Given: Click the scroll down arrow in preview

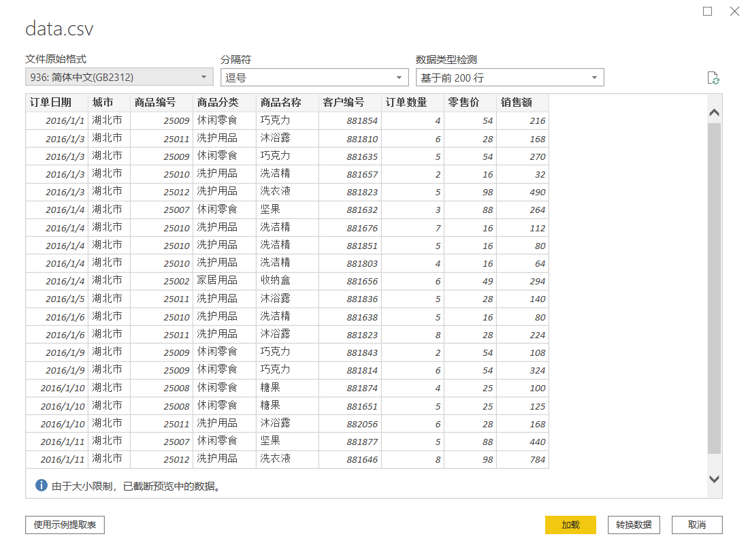Looking at the screenshot, I should [x=714, y=479].
